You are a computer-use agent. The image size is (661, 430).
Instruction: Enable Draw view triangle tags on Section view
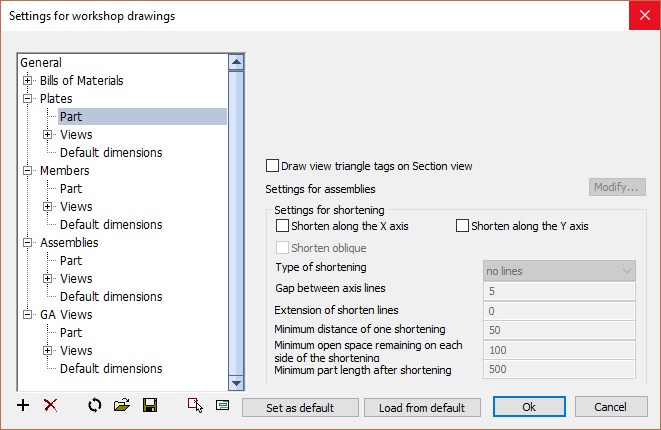[x=272, y=166]
